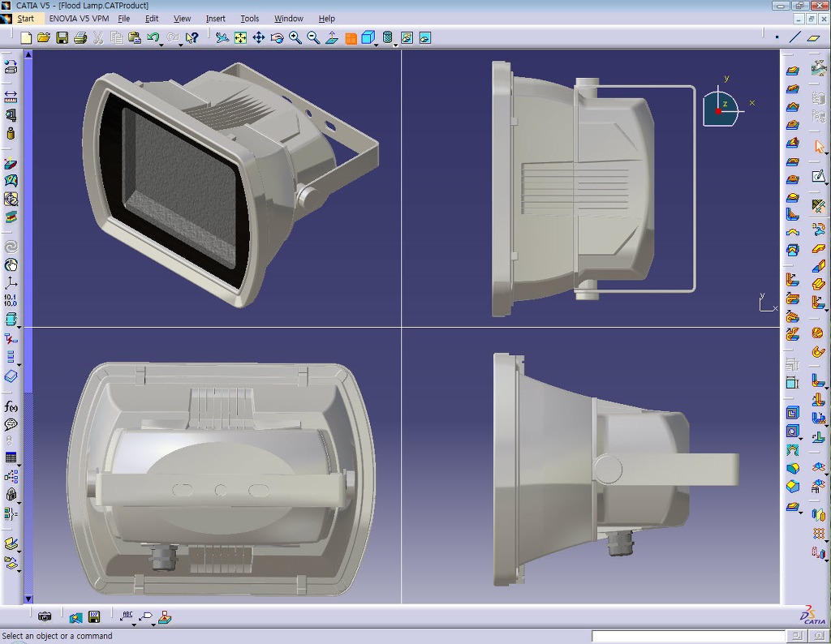Open ENOVIA V5 VPM menu
The width and height of the screenshot is (831, 644).
point(79,19)
